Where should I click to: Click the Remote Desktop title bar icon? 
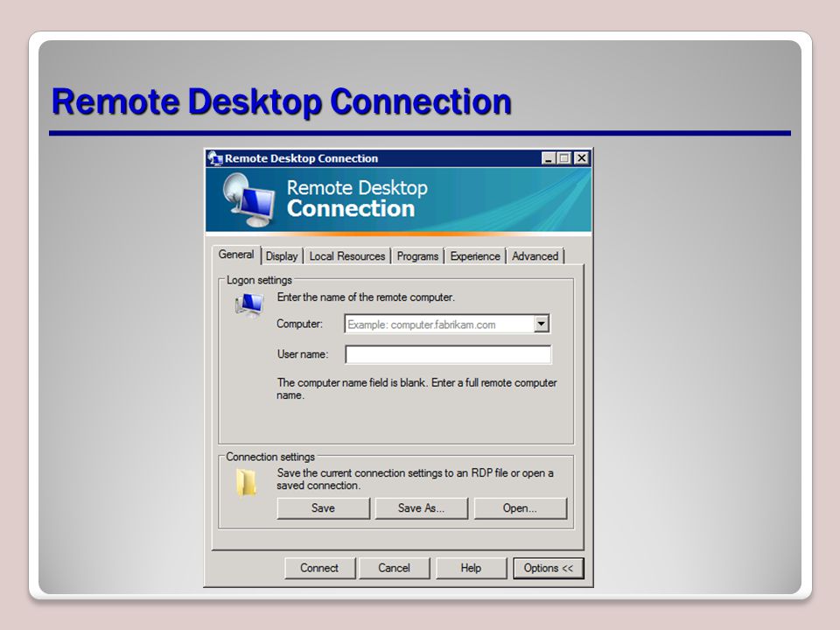click(215, 158)
